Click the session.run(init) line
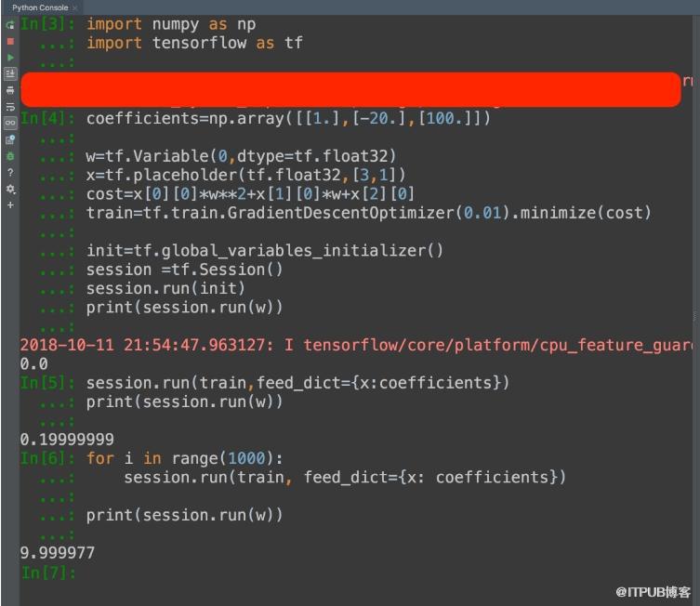Image resolution: width=700 pixels, height=606 pixels. 165,289
